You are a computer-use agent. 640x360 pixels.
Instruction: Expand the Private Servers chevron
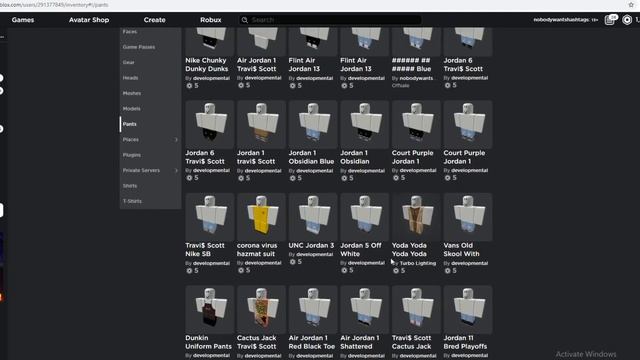click(176, 170)
